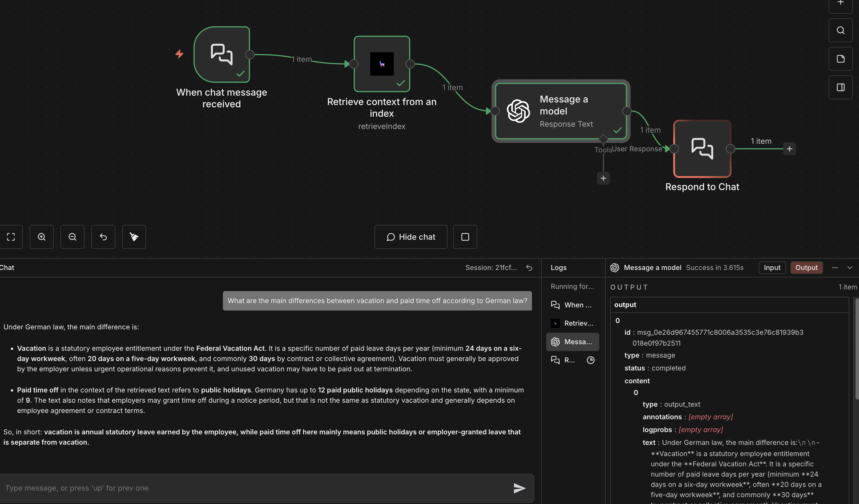Tidy up nodes with the broom icon
Image resolution: width=859 pixels, height=504 pixels.
coord(134,237)
